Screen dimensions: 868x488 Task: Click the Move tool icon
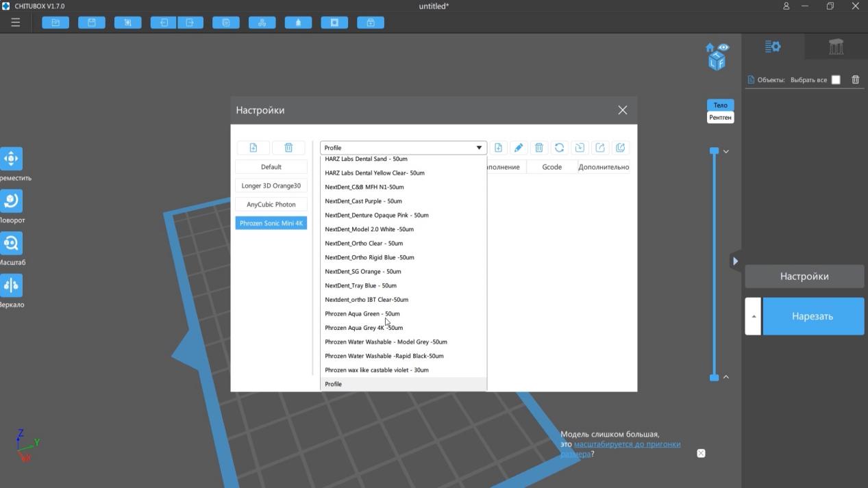pyautogui.click(x=11, y=159)
